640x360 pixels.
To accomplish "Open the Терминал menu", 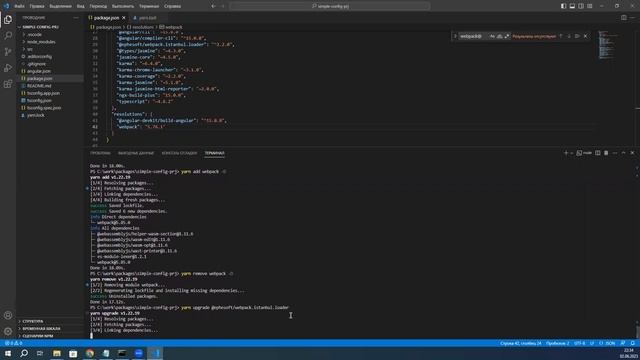I will point(149,6).
